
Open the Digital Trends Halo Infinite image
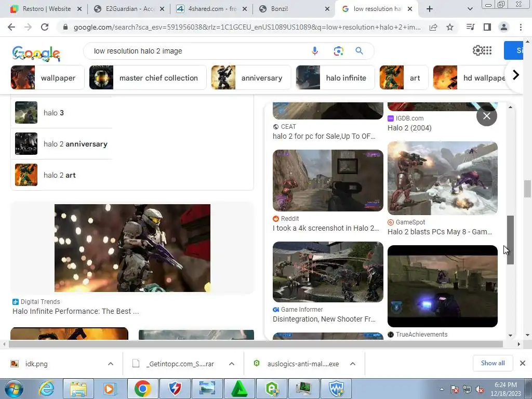point(132,248)
